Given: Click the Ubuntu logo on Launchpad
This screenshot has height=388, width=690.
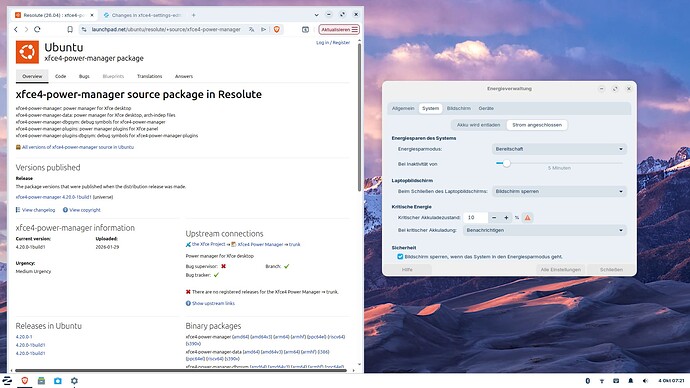Looking at the screenshot, I should click(x=27, y=52).
